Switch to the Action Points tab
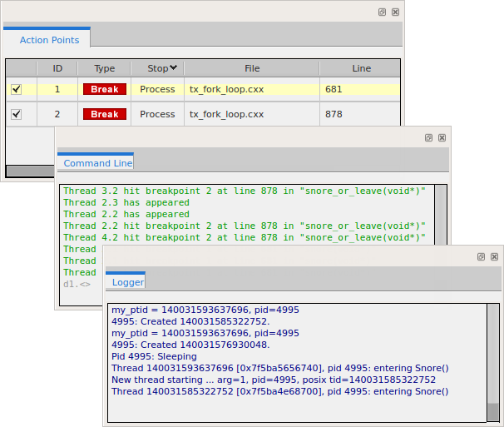Screen dimensions: 504x427 tap(49, 39)
